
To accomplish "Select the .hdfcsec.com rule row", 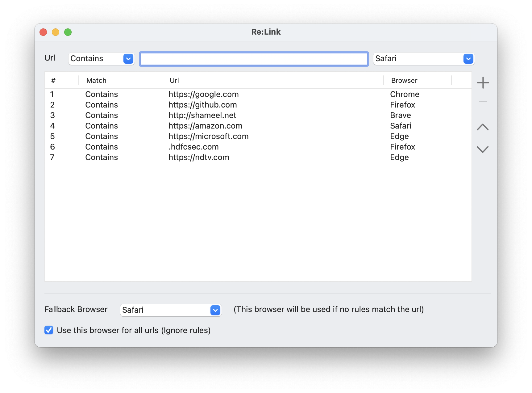I will [x=193, y=147].
